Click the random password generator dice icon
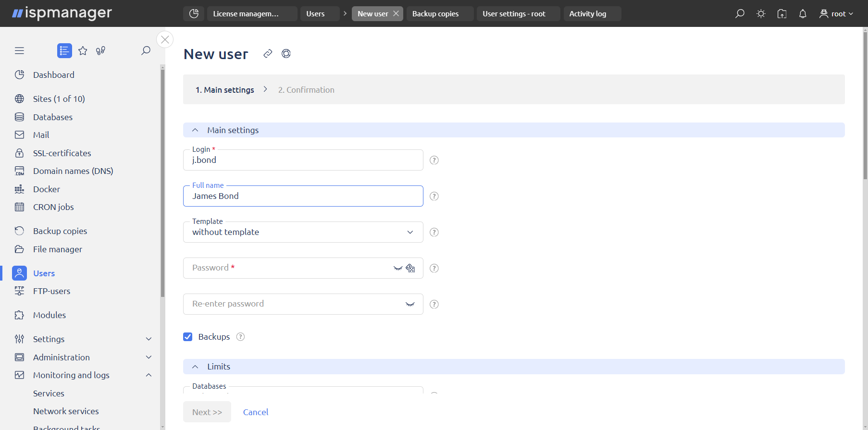868x430 pixels. point(410,268)
